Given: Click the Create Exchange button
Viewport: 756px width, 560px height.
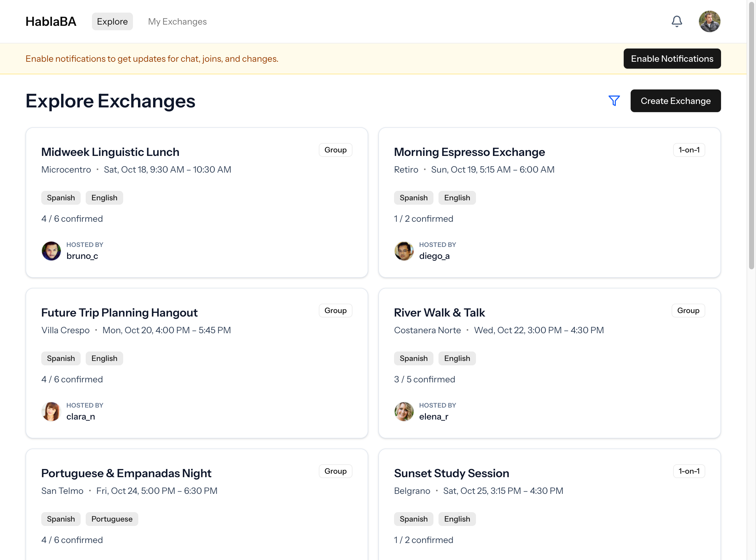Looking at the screenshot, I should point(675,101).
